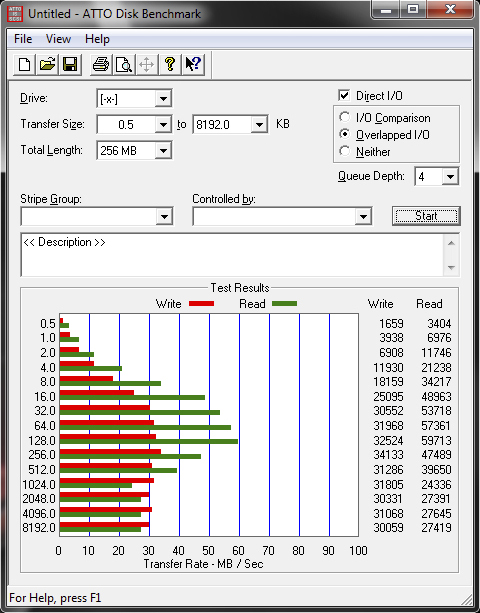This screenshot has width=480, height=613.
Task: Click the red Write legend swatch
Action: pyautogui.click(x=201, y=303)
